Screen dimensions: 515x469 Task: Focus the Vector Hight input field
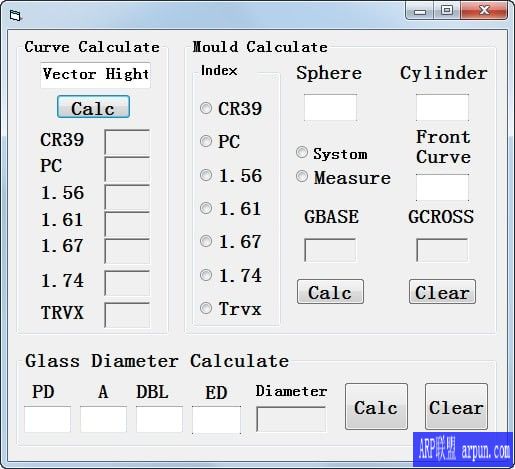95,75
